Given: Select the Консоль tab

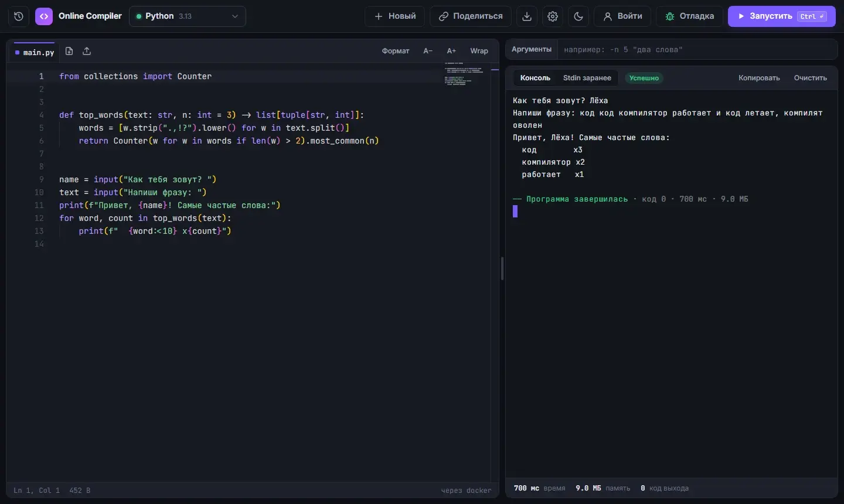Looking at the screenshot, I should pos(535,78).
